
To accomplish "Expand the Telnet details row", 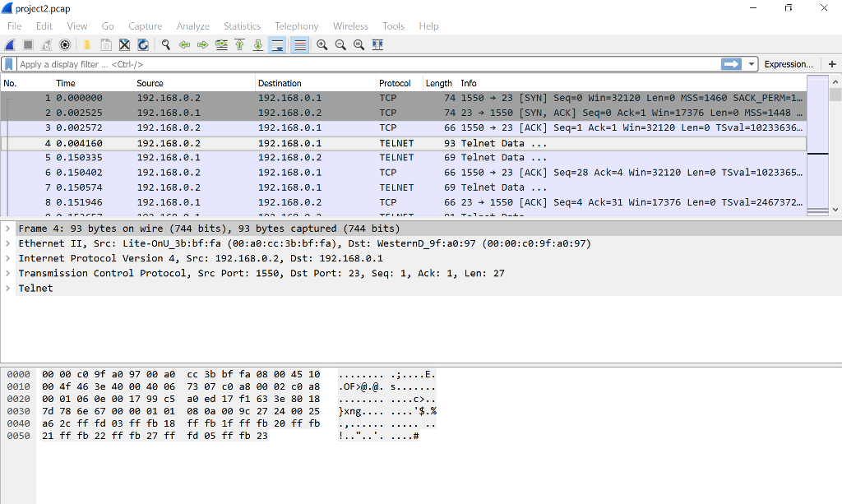I will [8, 289].
